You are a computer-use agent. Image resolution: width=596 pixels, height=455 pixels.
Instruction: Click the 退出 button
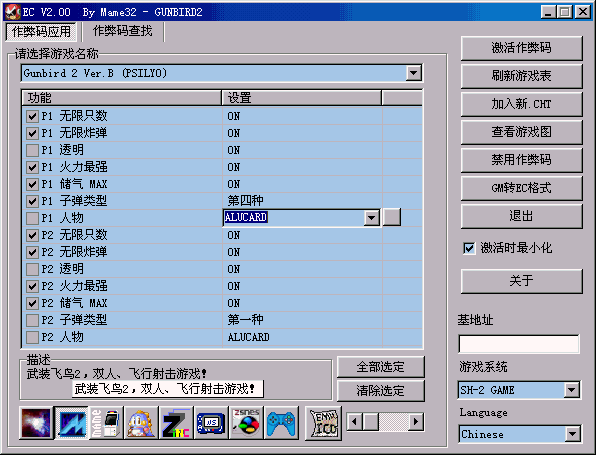coord(521,216)
